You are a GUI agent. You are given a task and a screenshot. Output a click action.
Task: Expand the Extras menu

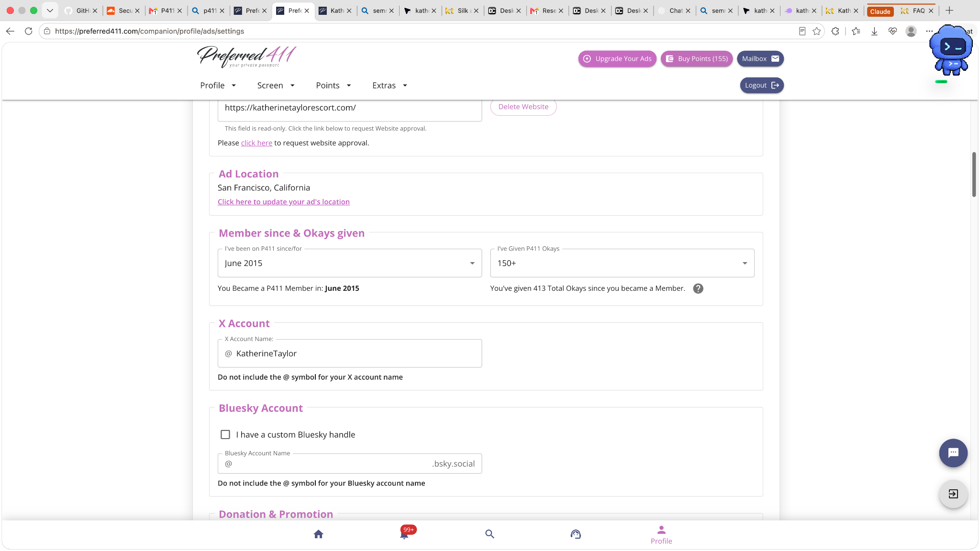click(390, 85)
